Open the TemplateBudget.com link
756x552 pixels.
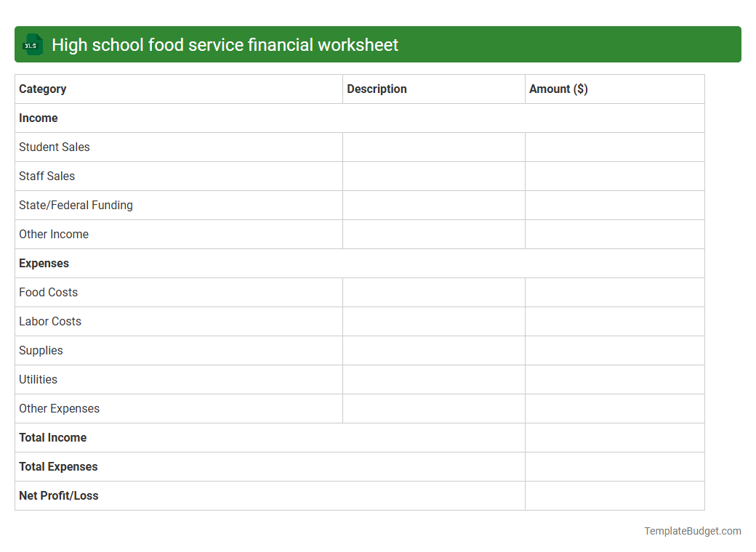click(692, 531)
